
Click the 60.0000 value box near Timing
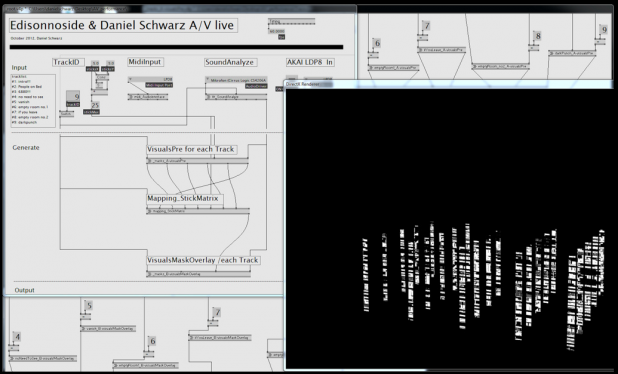coord(277,31)
